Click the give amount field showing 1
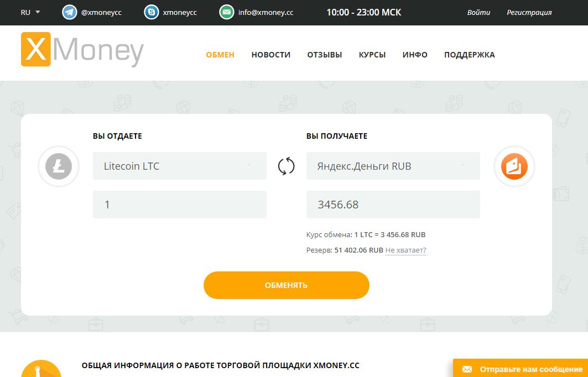The height and width of the screenshot is (377, 588). tap(180, 205)
